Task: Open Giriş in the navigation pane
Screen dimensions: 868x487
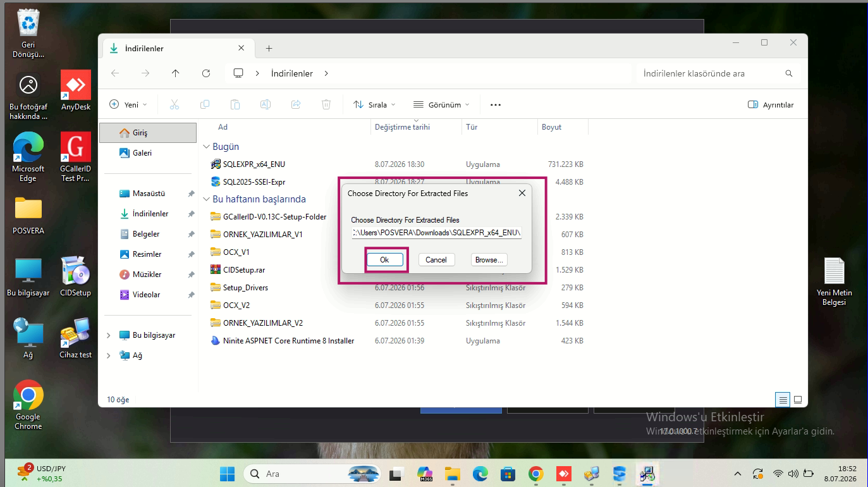Action: (148, 133)
